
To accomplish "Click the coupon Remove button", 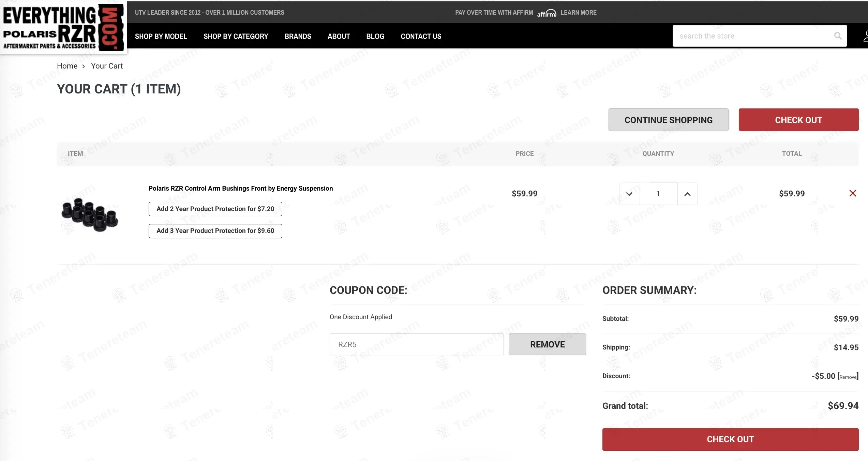I will (x=547, y=344).
